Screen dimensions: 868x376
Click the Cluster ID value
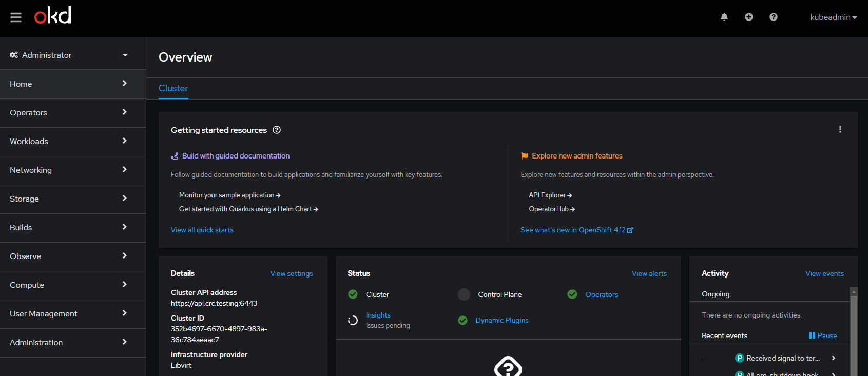coord(219,334)
